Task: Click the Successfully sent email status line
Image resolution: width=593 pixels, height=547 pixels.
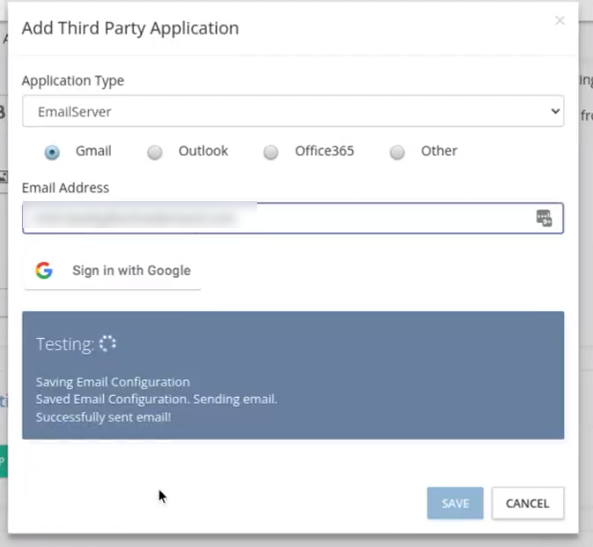Action: point(103,417)
